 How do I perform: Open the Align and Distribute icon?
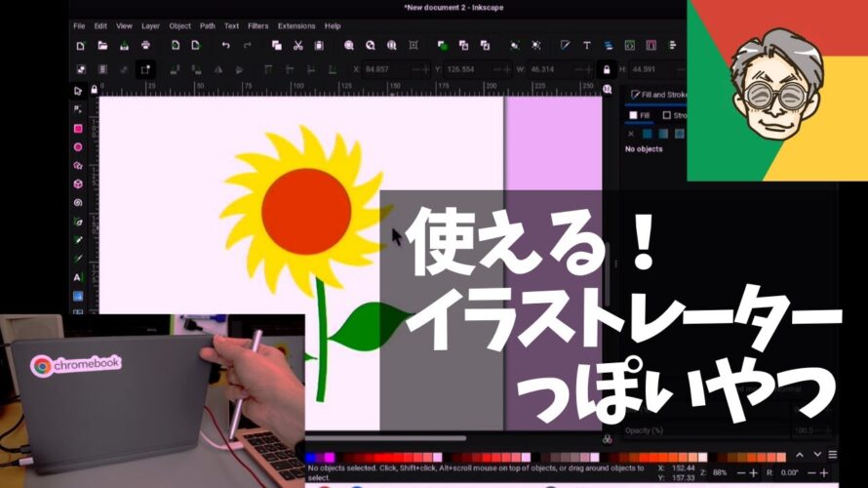(x=673, y=46)
